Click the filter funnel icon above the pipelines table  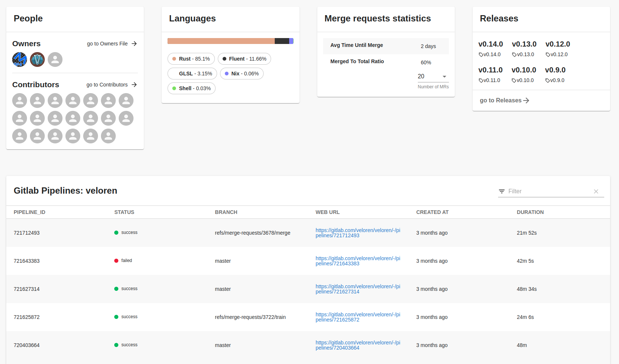pos(501,191)
